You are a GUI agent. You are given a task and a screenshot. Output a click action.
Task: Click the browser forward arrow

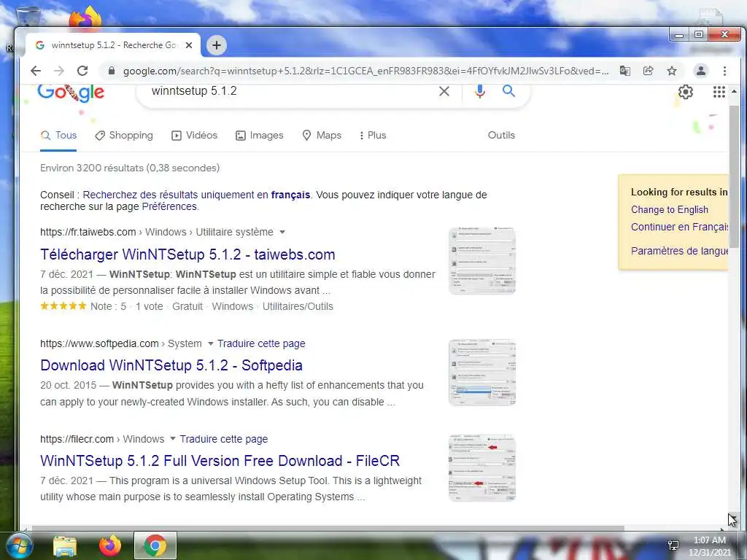(59, 71)
